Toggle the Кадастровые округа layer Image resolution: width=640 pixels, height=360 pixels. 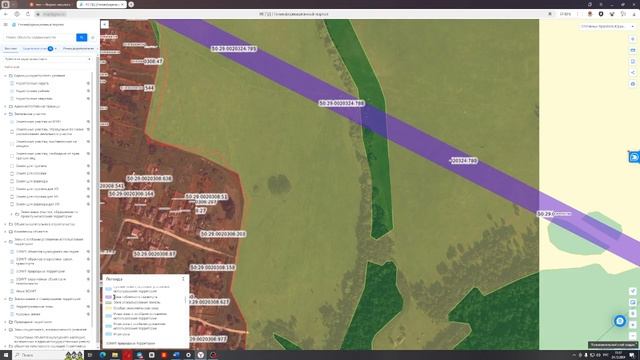coord(12,83)
